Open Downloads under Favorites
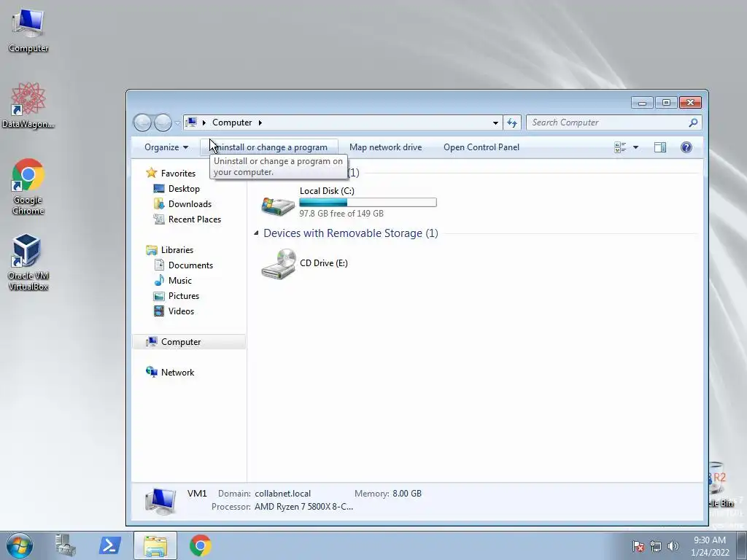The image size is (747, 560). pos(190,204)
